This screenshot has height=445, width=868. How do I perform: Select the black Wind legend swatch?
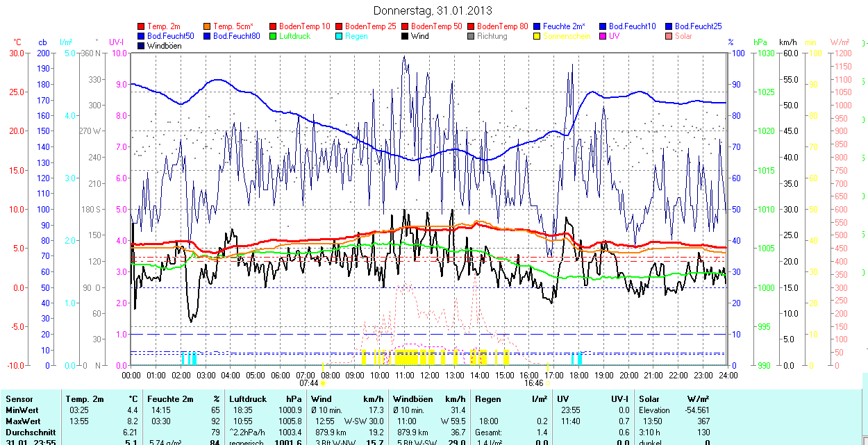[x=405, y=36]
